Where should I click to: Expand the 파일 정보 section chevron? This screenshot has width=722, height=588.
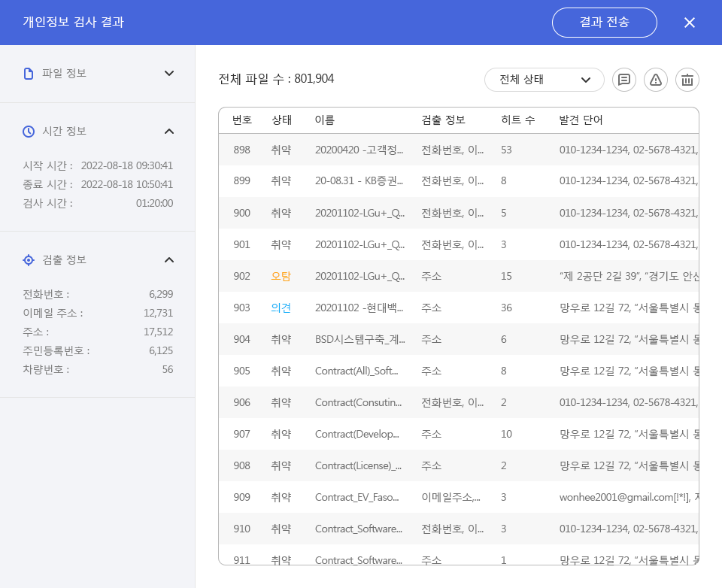169,74
